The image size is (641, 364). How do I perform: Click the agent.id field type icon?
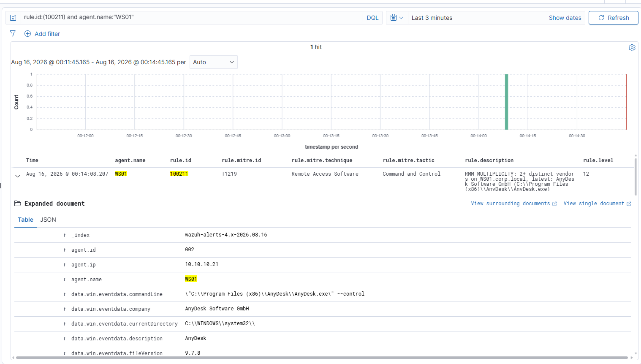pyautogui.click(x=65, y=250)
